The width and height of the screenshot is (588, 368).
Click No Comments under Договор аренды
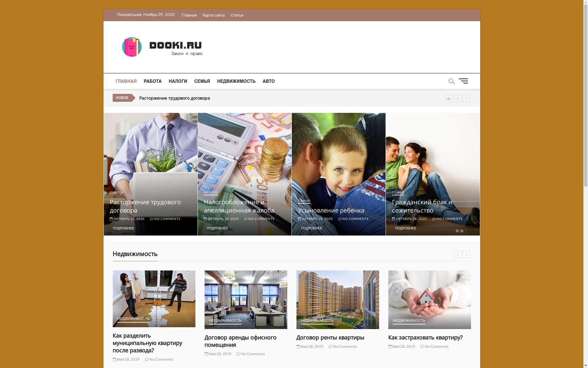point(251,354)
